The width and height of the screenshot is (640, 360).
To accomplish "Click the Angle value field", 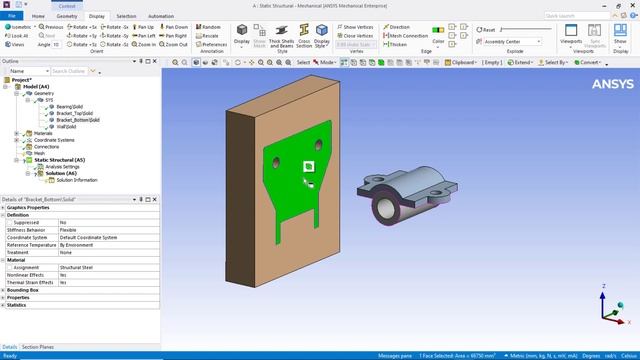I will 56,44.
